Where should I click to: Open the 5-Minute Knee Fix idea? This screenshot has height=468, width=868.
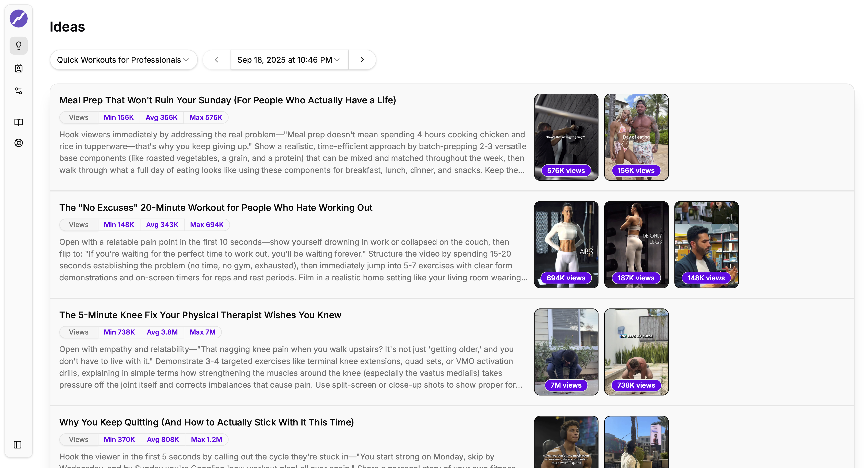[x=200, y=315]
